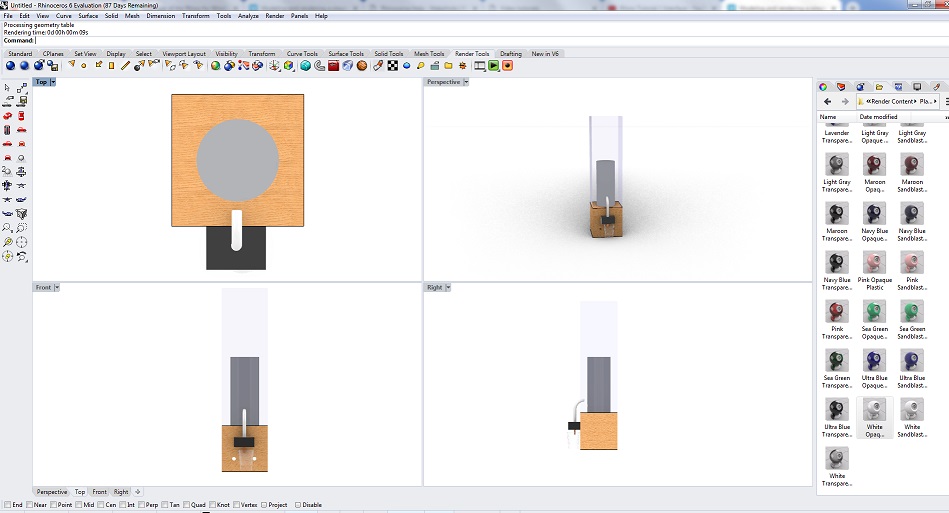Viewport: 949px width, 513px height.
Task: Click the orange record render icon
Action: click(508, 65)
